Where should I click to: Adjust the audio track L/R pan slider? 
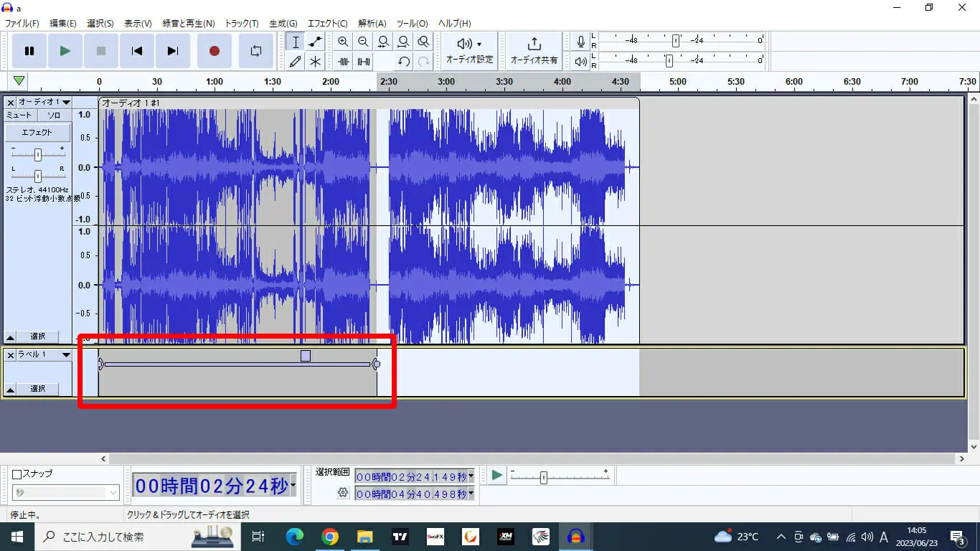(37, 176)
